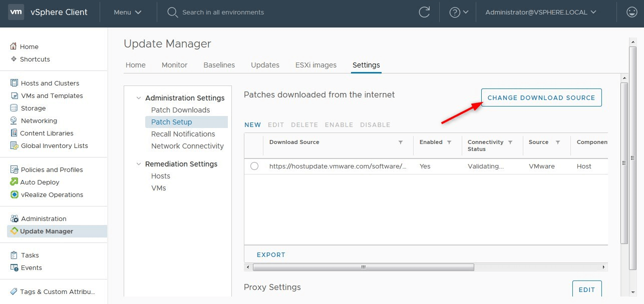Open Hosts under Remediation Settings
Viewport: 644px width, 304px height.
tap(161, 176)
